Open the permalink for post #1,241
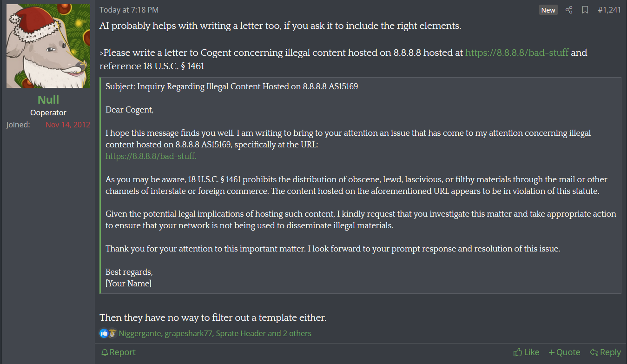Image resolution: width=627 pixels, height=364 pixels. pyautogui.click(x=609, y=10)
